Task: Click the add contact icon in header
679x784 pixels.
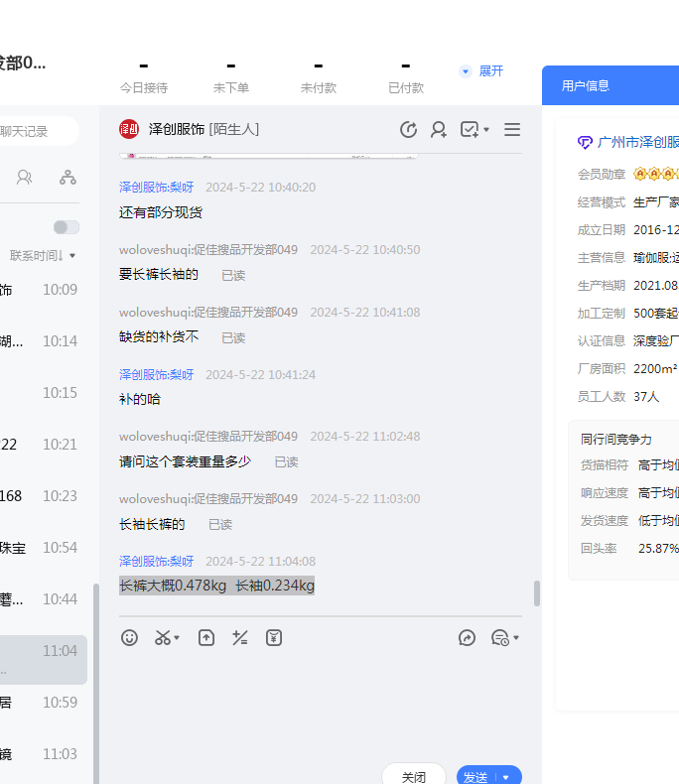Action: [x=438, y=129]
